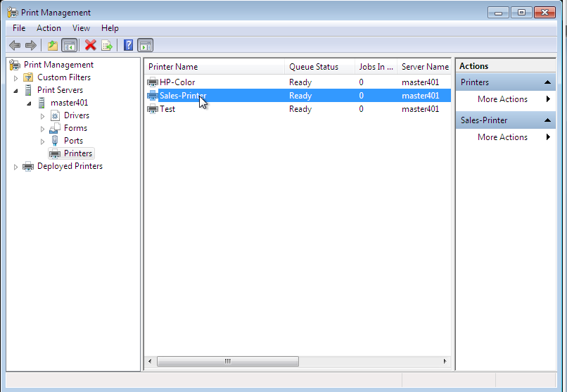
Task: Click the Print Management title bar icon
Action: point(12,12)
